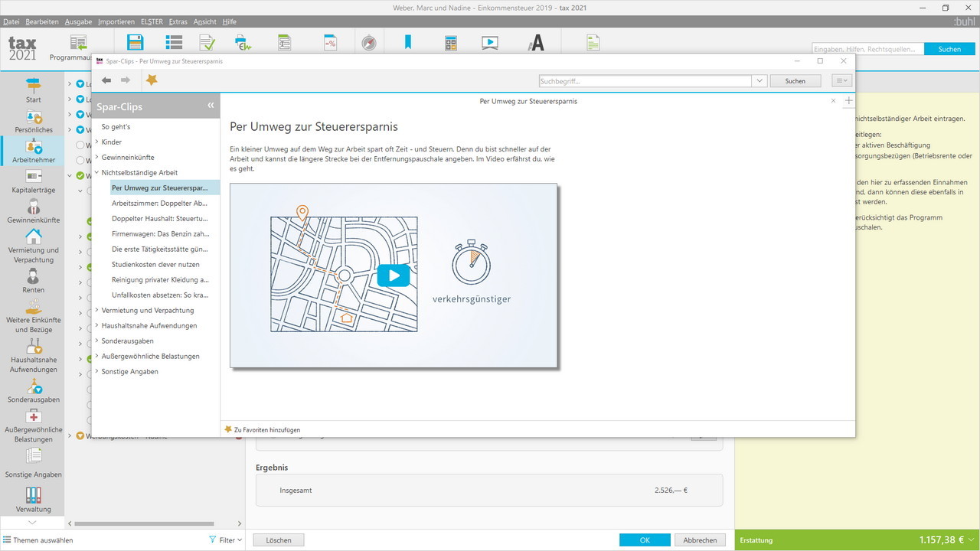980x551 pixels.
Task: Click Suchen button in Spar-Clips window
Action: 795,80
